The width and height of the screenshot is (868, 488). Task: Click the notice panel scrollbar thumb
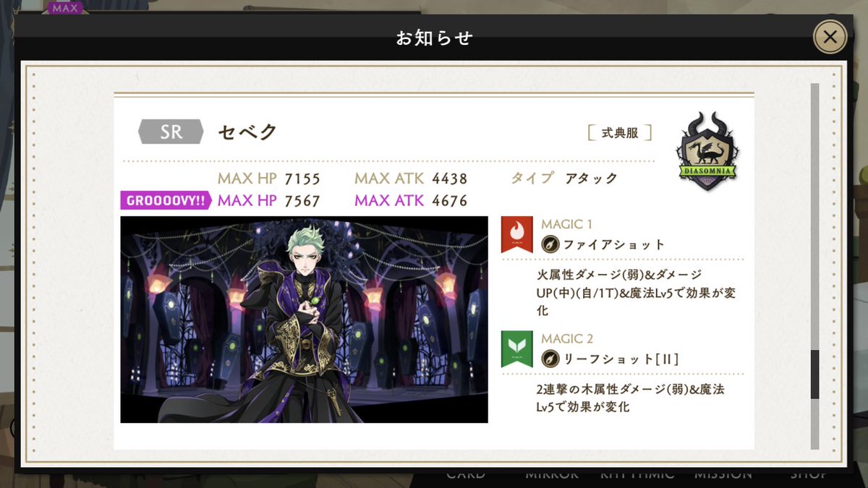(x=814, y=374)
